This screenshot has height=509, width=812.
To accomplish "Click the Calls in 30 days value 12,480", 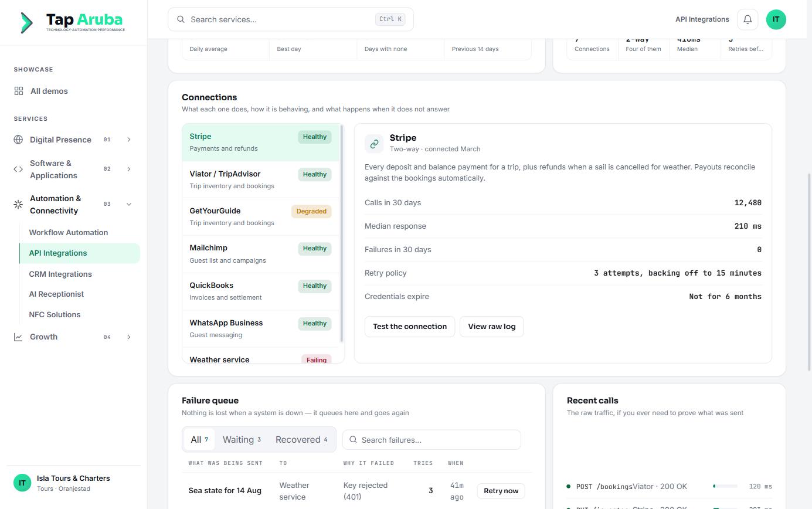I will click(x=748, y=203).
